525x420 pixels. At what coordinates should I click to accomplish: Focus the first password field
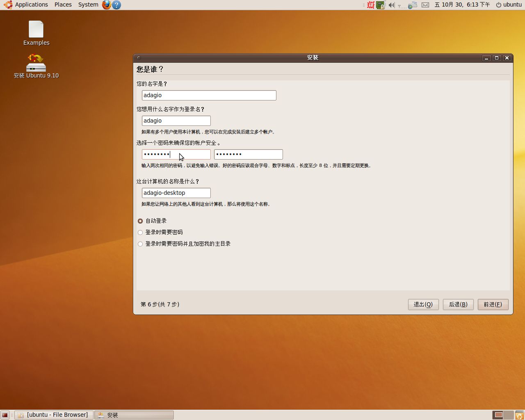176,154
